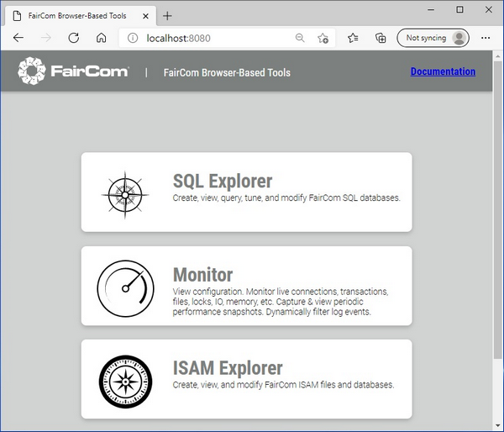This screenshot has width=504, height=432.
Task: Click the vertical page scrollbar thumb
Action: pyautogui.click(x=498, y=211)
